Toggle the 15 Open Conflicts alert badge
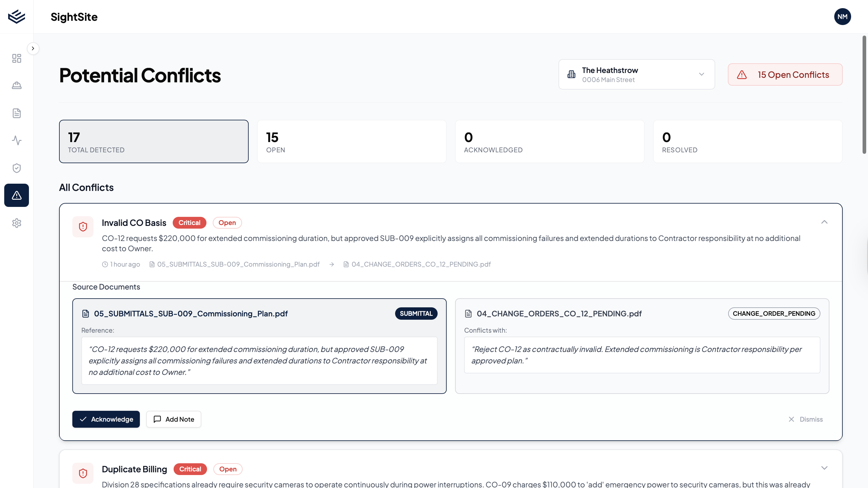The height and width of the screenshot is (488, 868). tap(785, 74)
